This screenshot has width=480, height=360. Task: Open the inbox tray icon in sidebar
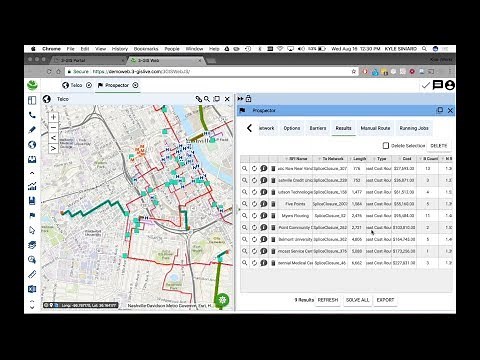tap(32, 159)
